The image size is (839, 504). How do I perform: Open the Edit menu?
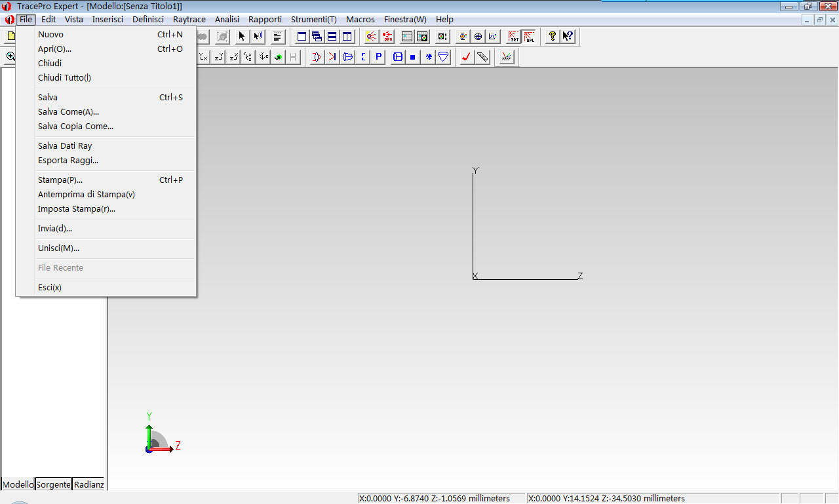[x=49, y=20]
